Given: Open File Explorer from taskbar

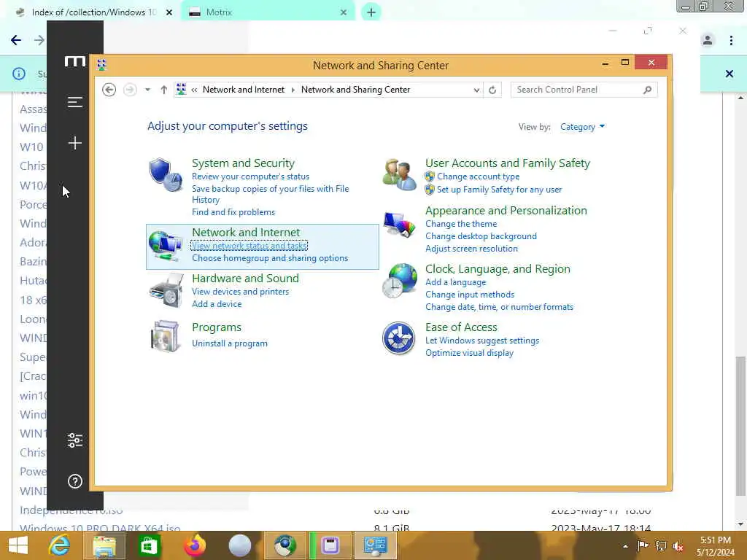Looking at the screenshot, I should pos(104,545).
